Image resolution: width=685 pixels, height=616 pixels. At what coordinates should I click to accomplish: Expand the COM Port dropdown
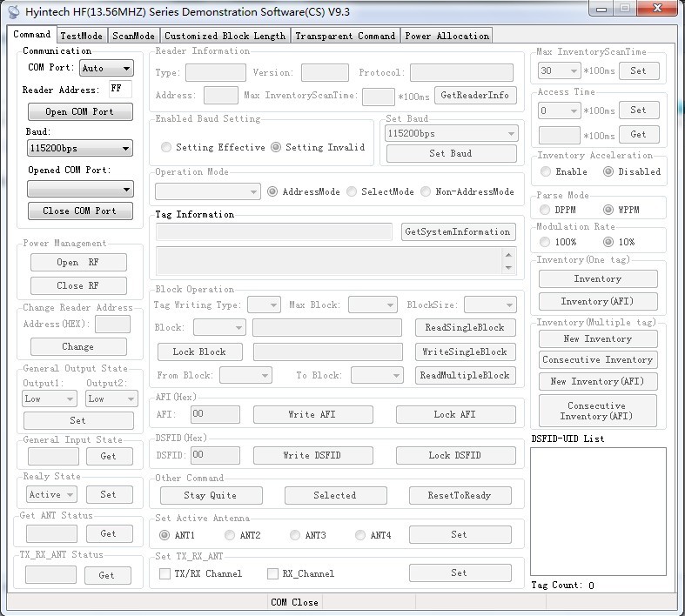pyautogui.click(x=106, y=68)
